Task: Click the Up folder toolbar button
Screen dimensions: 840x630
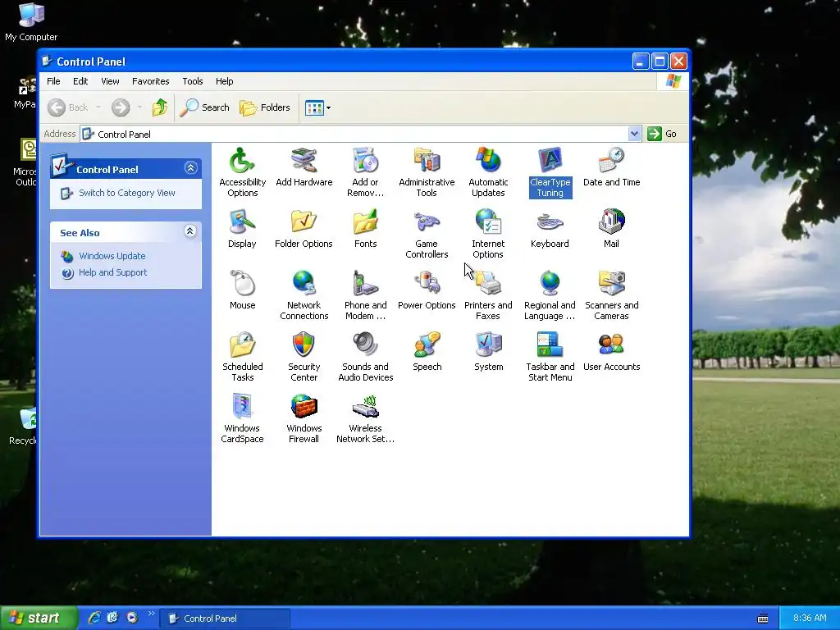Action: [x=160, y=107]
